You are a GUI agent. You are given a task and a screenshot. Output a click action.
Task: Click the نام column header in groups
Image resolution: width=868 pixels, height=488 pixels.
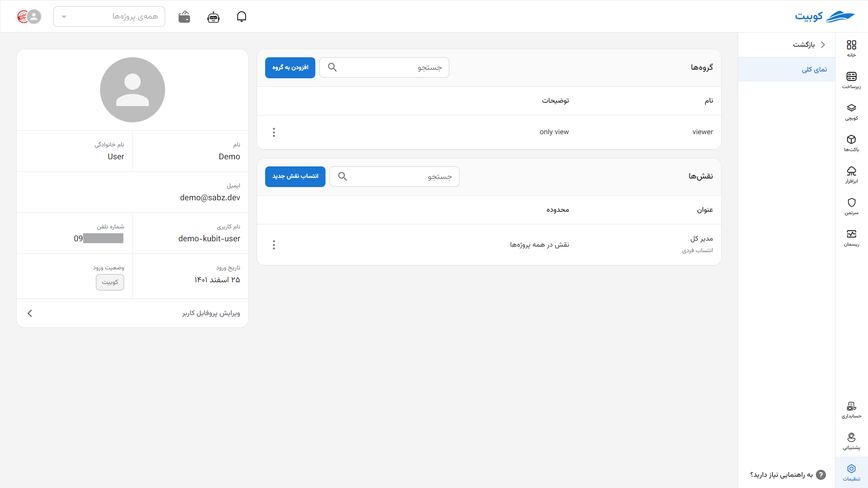709,101
